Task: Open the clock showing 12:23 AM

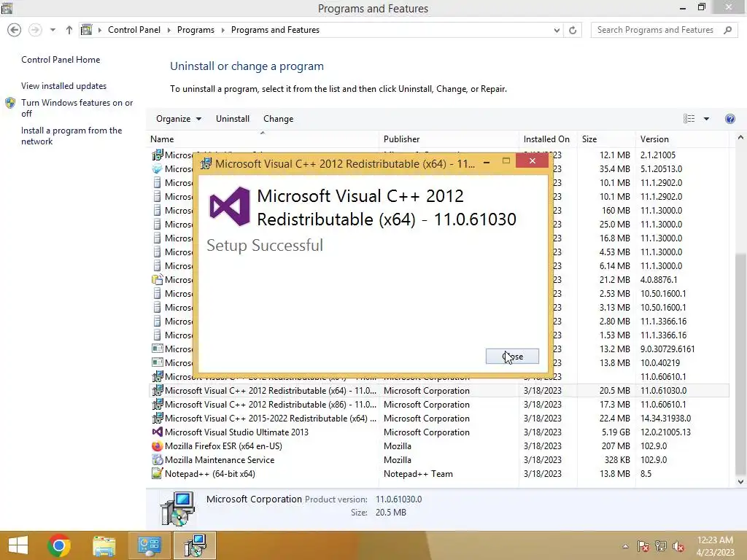Action: point(715,545)
